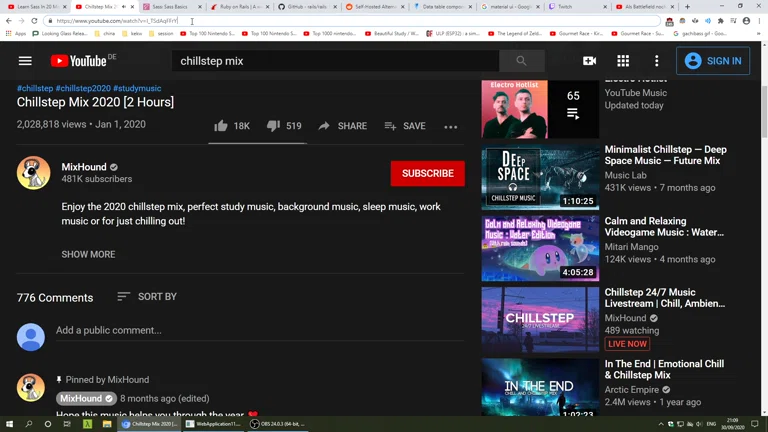The width and height of the screenshot is (768, 432).
Task: Switch to WebApplication11 in taskbar
Action: tap(214, 424)
